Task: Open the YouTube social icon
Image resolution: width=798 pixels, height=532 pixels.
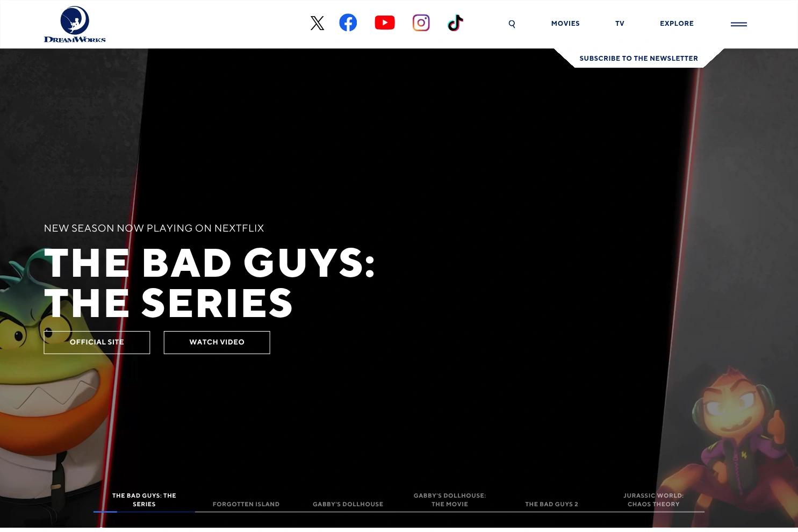Action: (385, 23)
